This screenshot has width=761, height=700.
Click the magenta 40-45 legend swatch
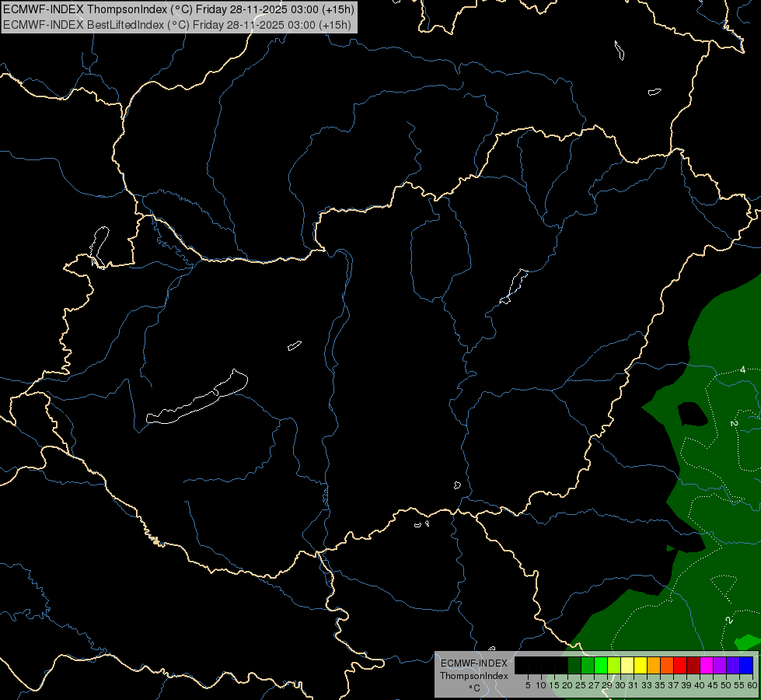[x=706, y=665]
